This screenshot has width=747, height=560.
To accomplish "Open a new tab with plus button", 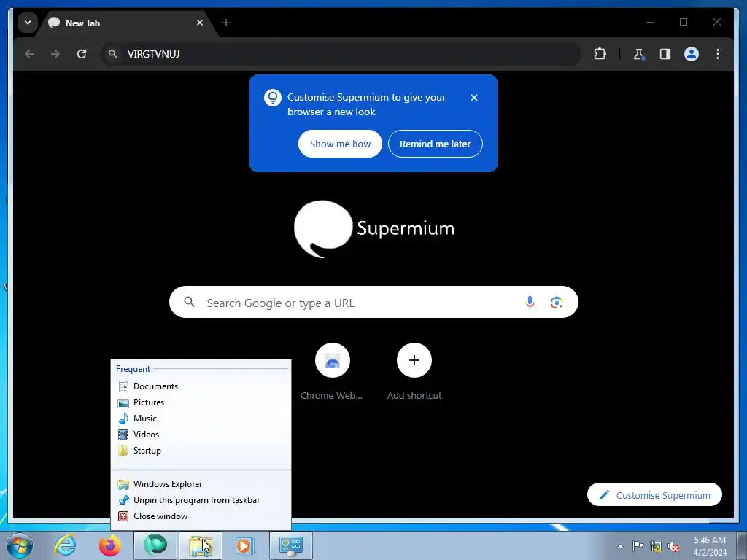I will 226,23.
